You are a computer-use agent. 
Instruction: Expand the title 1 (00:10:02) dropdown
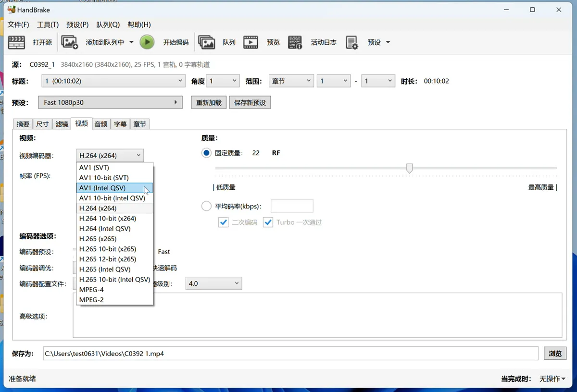tap(113, 81)
